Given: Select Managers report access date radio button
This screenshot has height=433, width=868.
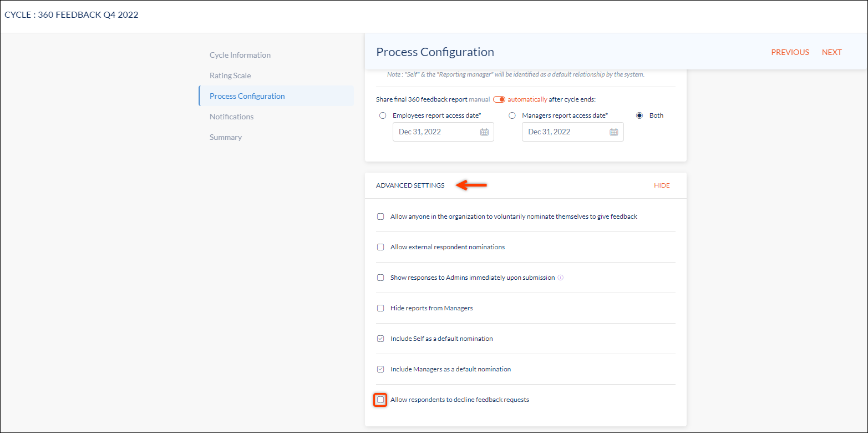Looking at the screenshot, I should pos(512,115).
